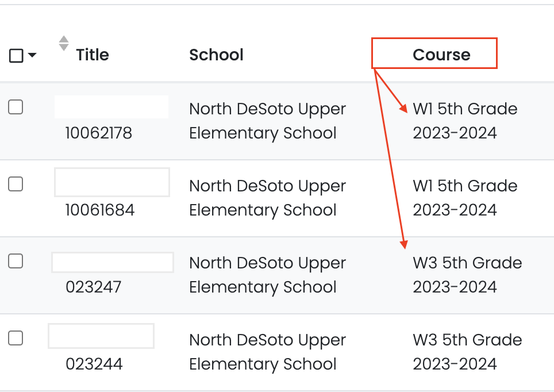Image resolution: width=554 pixels, height=392 pixels.
Task: Tick the checkbox beside row 023247
Action: (x=16, y=261)
